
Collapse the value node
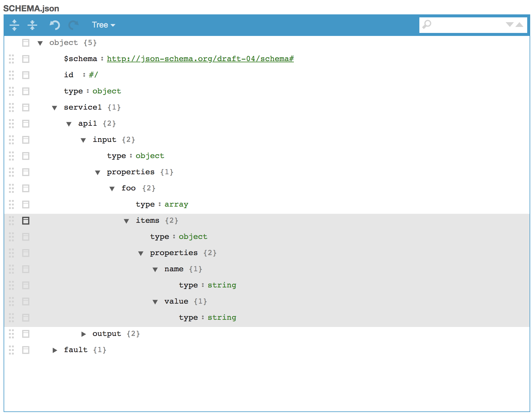pyautogui.click(x=155, y=302)
